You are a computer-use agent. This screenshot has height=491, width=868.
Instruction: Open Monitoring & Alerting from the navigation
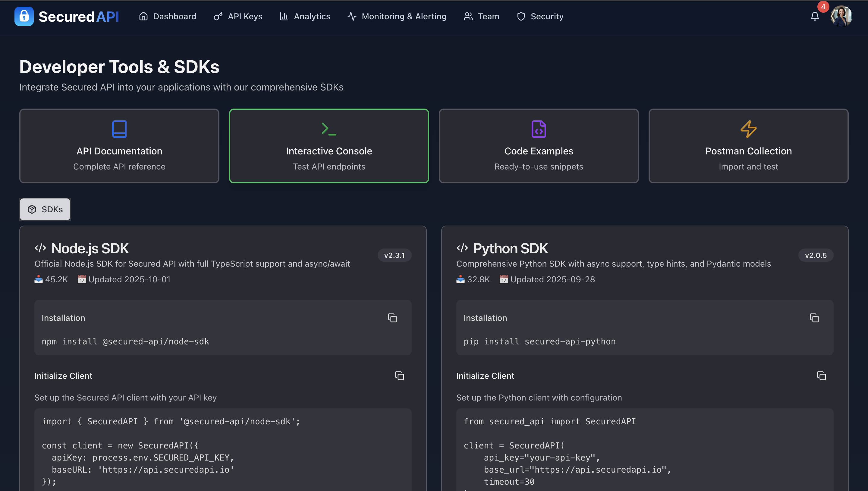(x=397, y=16)
